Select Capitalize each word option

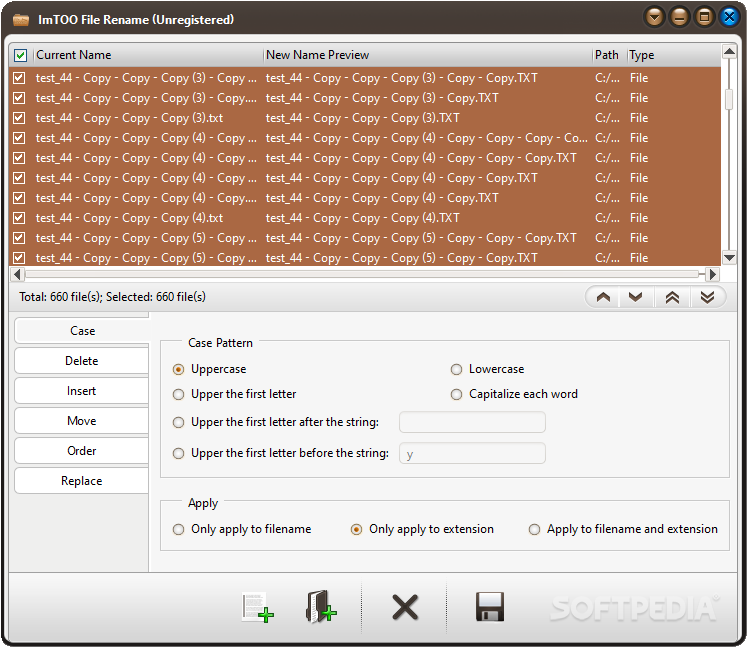(456, 394)
